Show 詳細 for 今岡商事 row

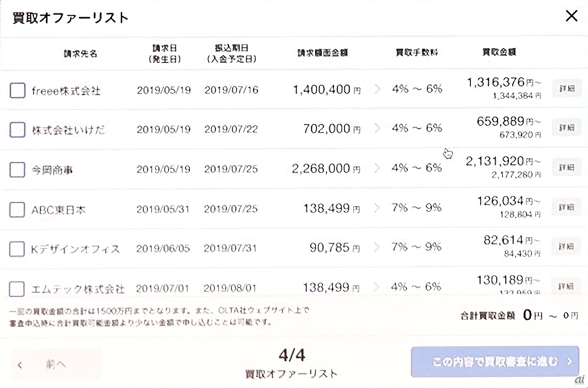[566, 168]
